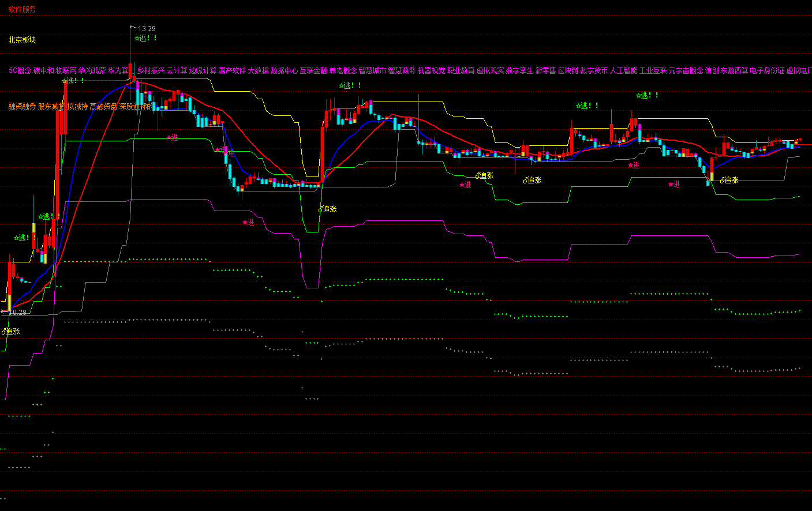This screenshot has width=812, height=511.
Task: Select the 数字孪生 concept tag
Action: 520,70
